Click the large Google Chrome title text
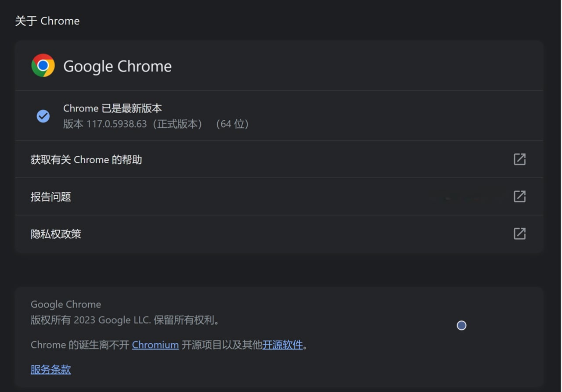 click(117, 66)
